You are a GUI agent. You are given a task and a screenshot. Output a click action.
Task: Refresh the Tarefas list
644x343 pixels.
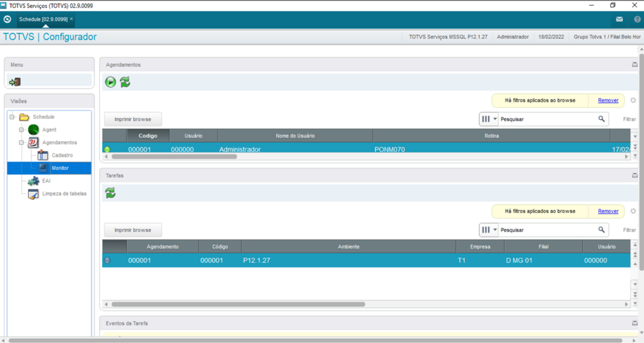coord(110,193)
